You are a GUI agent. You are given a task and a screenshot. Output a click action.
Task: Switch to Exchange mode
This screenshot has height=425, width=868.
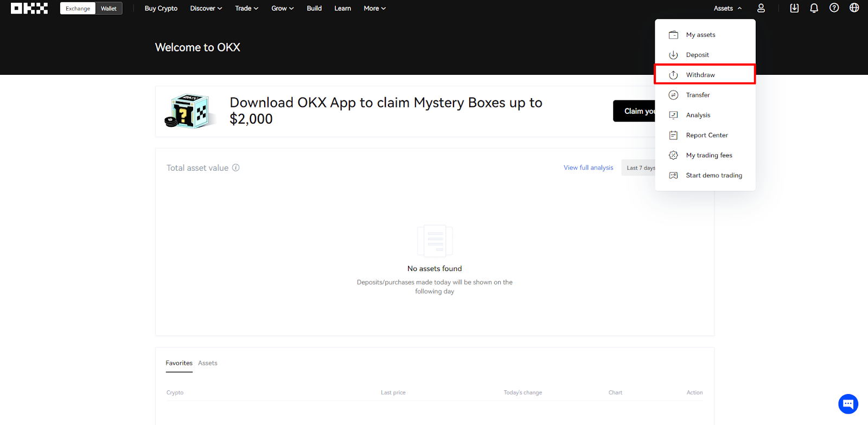click(78, 8)
